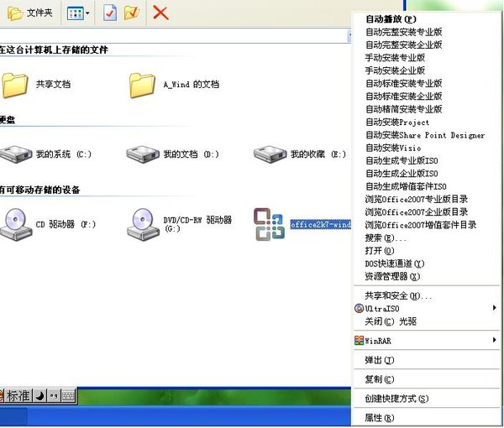The width and height of the screenshot is (504, 428).
Task: Choose DOS快速通道(Y) menu entry
Action: point(426,264)
